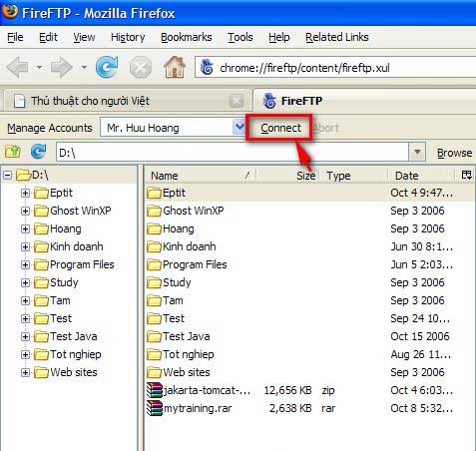This screenshot has height=451, width=476.
Task: Expand the Web sites tree folder
Action: 25,372
